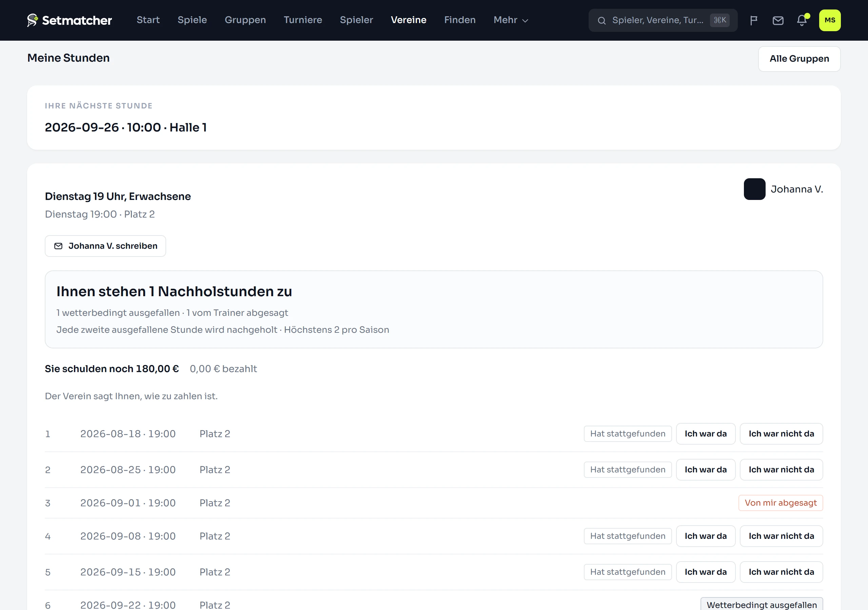Click the ⌘K shortcut badge
The image size is (868, 610).
coord(719,20)
